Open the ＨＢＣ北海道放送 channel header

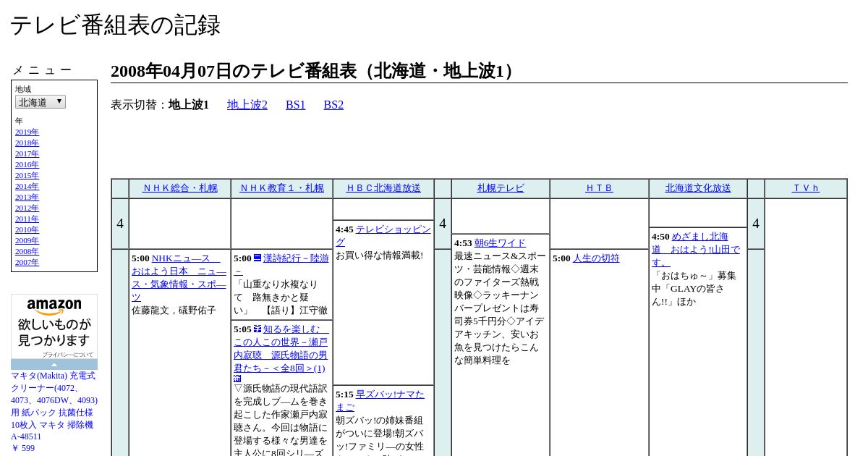(x=383, y=188)
